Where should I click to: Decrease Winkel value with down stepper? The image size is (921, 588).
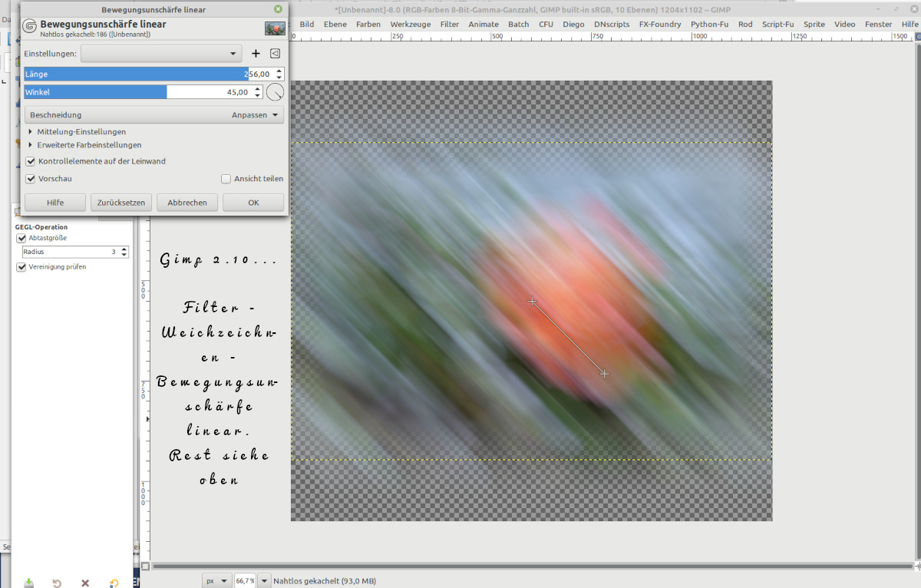coord(257,96)
